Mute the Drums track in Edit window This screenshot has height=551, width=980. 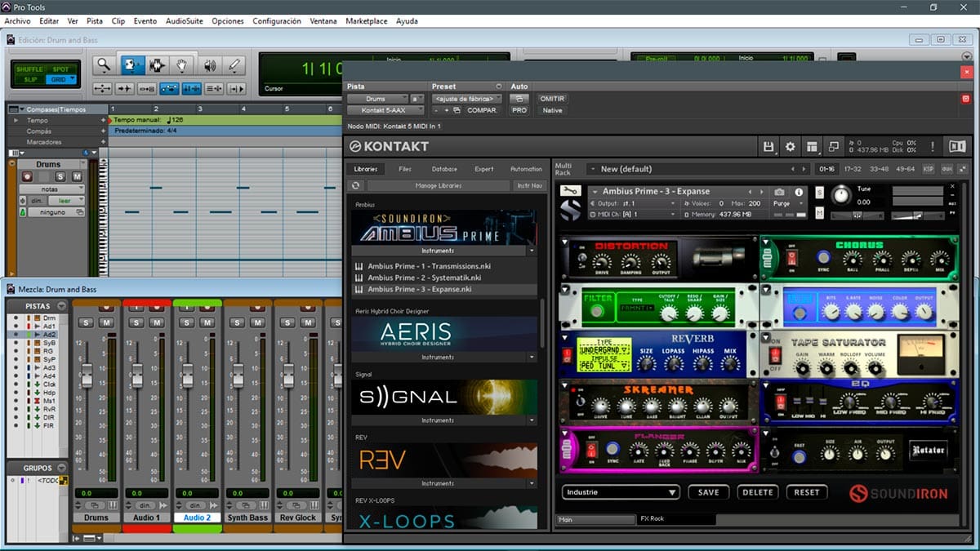tap(77, 176)
